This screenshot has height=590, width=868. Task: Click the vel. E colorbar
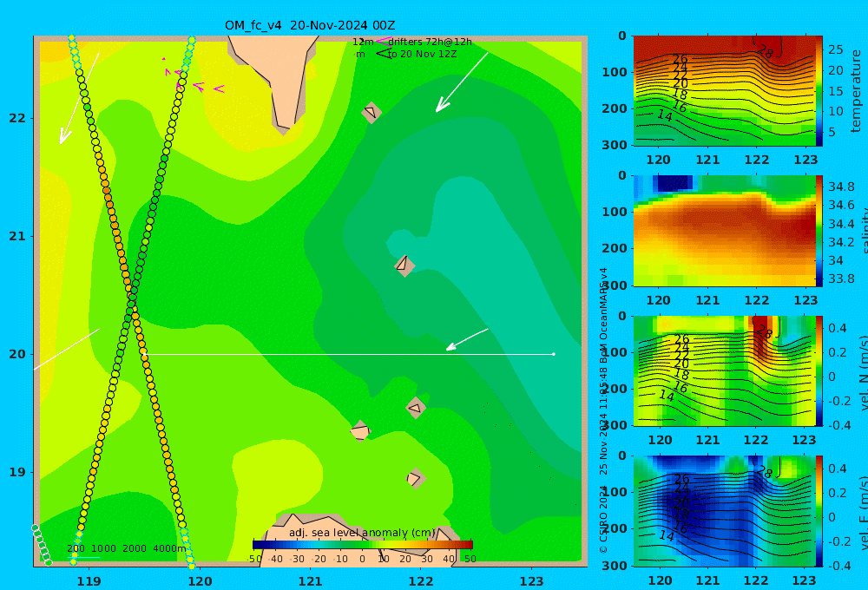click(819, 511)
